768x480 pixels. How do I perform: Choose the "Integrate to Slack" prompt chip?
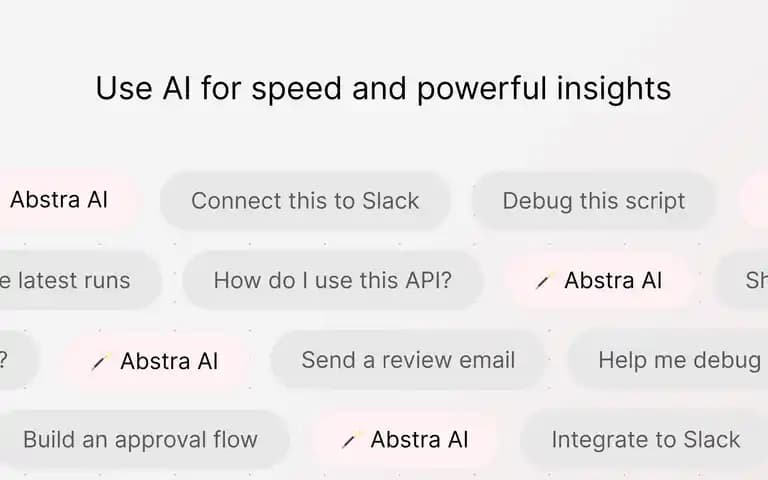click(x=645, y=439)
